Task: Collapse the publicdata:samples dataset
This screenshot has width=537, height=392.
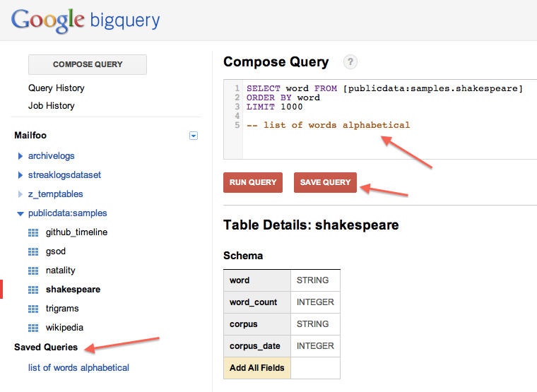Action: tap(20, 213)
